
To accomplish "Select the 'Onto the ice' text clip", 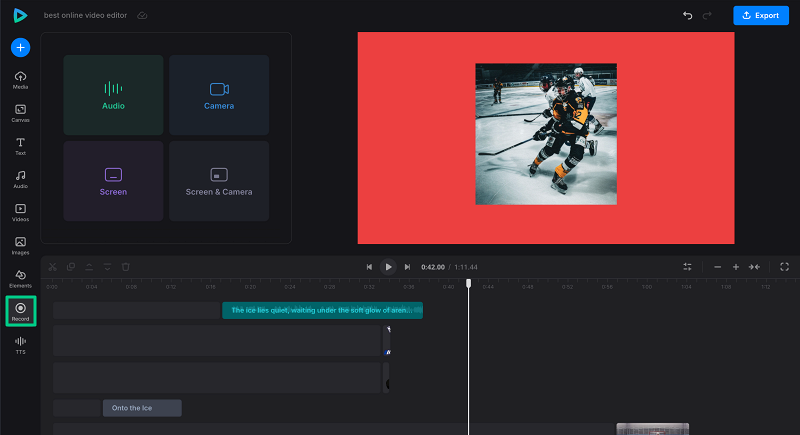I will (142, 408).
